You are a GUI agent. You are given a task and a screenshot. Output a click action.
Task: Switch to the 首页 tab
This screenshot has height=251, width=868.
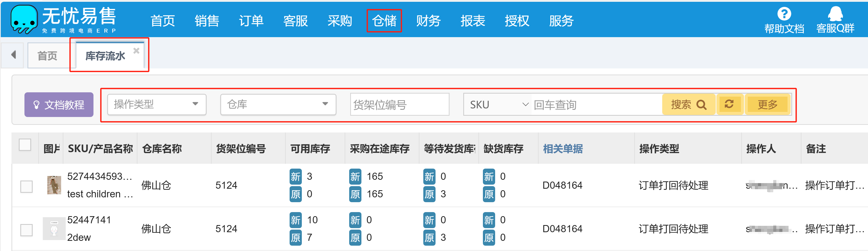[x=47, y=56]
